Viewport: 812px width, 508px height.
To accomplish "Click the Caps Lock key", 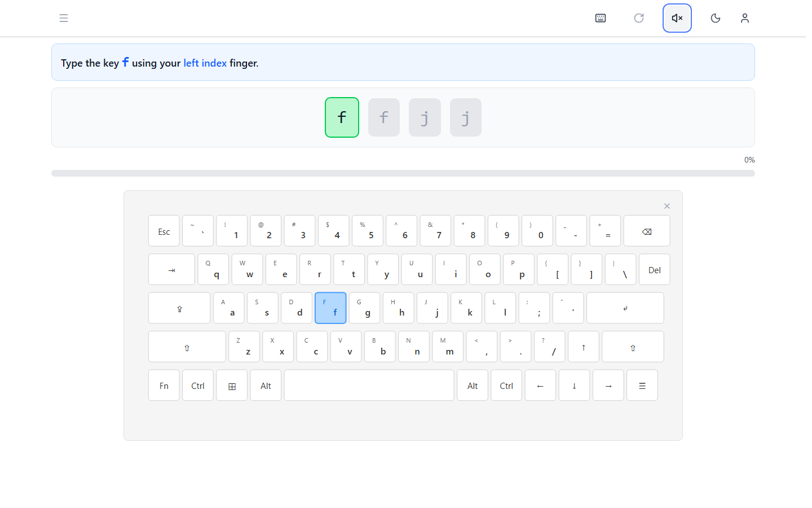I will click(x=179, y=308).
